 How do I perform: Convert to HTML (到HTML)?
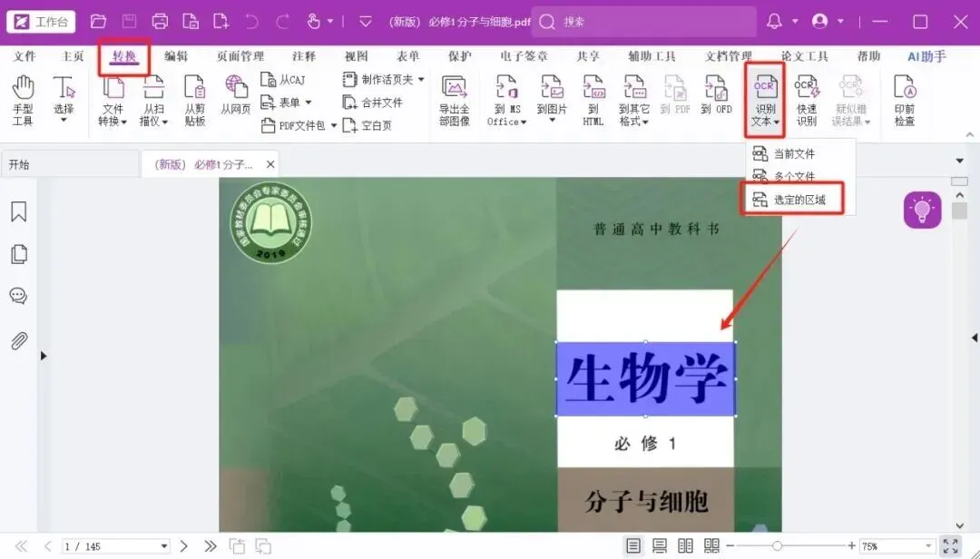coord(593,101)
